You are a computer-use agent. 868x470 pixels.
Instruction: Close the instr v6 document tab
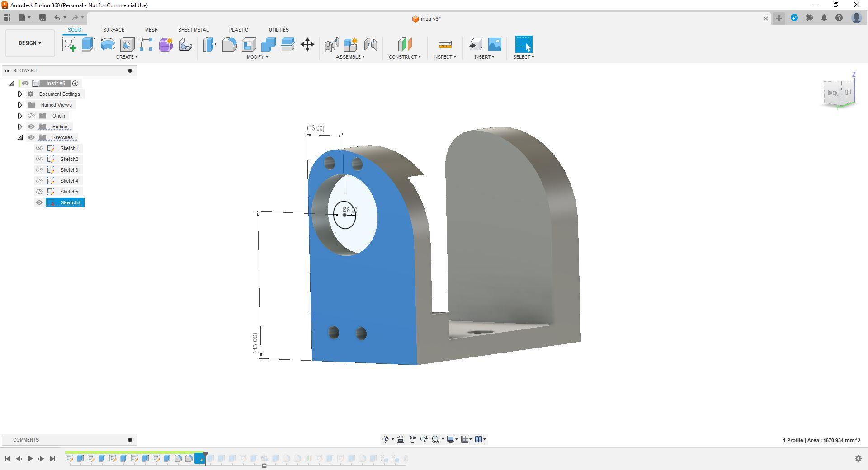pyautogui.click(x=765, y=19)
